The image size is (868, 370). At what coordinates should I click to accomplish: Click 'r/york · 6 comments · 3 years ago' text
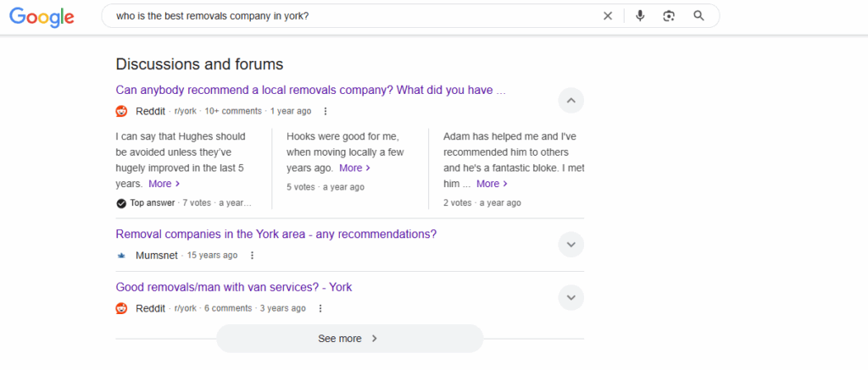pos(240,308)
